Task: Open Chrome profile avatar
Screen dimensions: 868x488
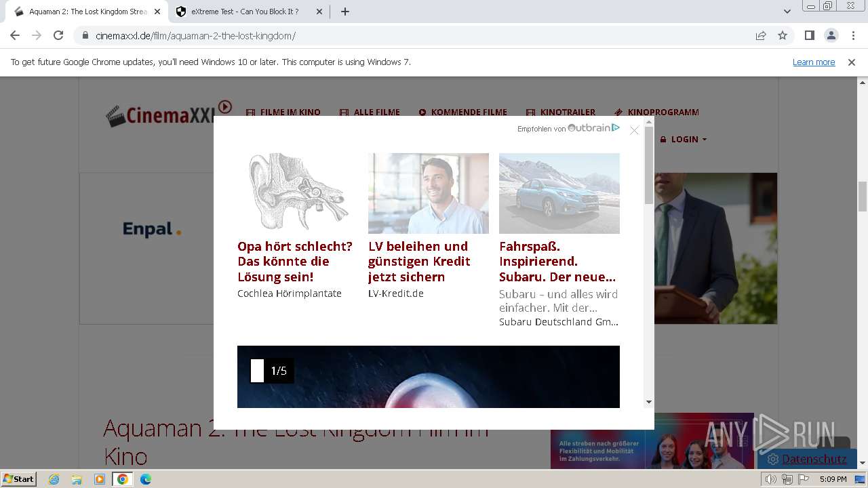Action: coord(831,36)
